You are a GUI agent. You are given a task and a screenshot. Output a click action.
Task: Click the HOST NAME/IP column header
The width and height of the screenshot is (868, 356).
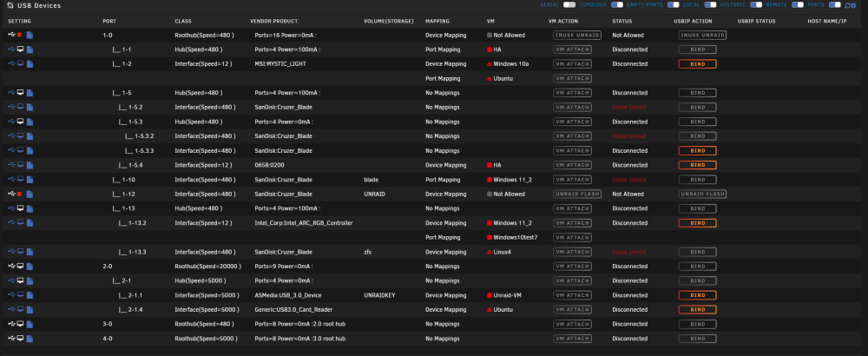point(827,21)
